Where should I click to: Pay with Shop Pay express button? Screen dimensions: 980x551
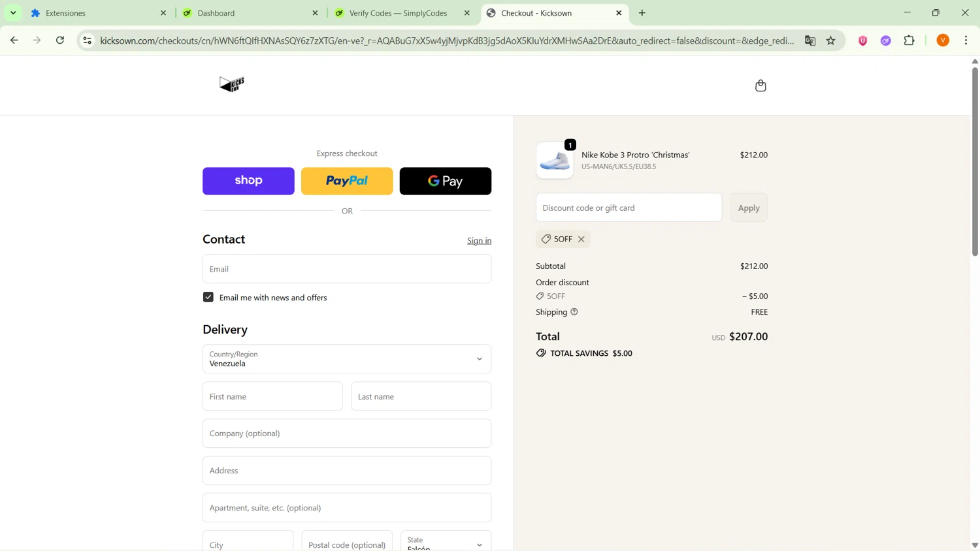click(248, 181)
